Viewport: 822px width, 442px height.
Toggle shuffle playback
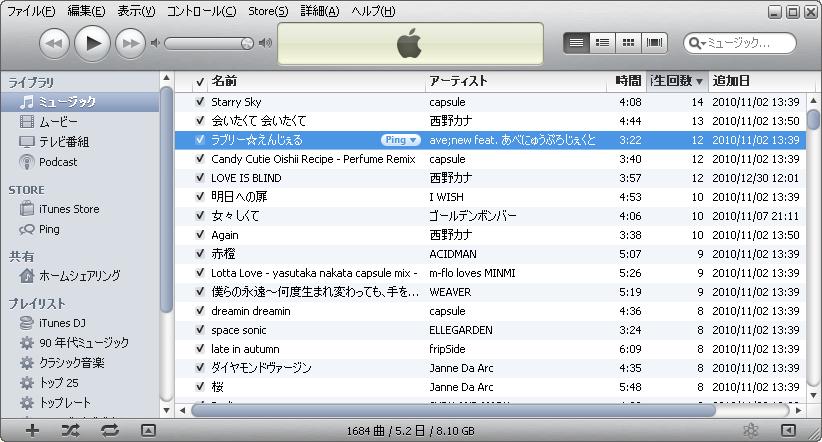71,430
